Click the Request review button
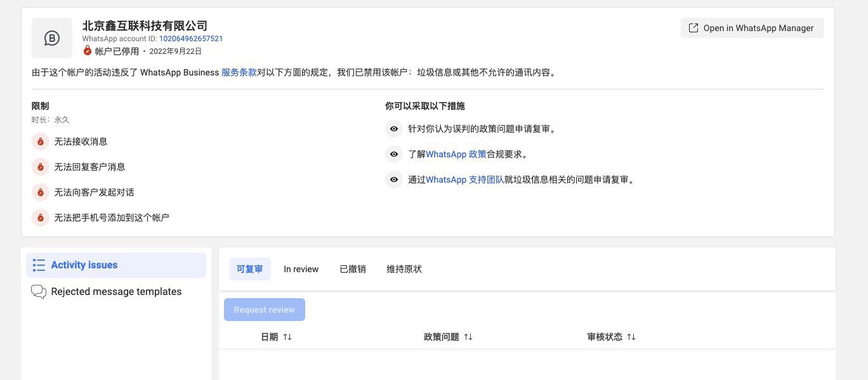The image size is (868, 380). click(265, 310)
